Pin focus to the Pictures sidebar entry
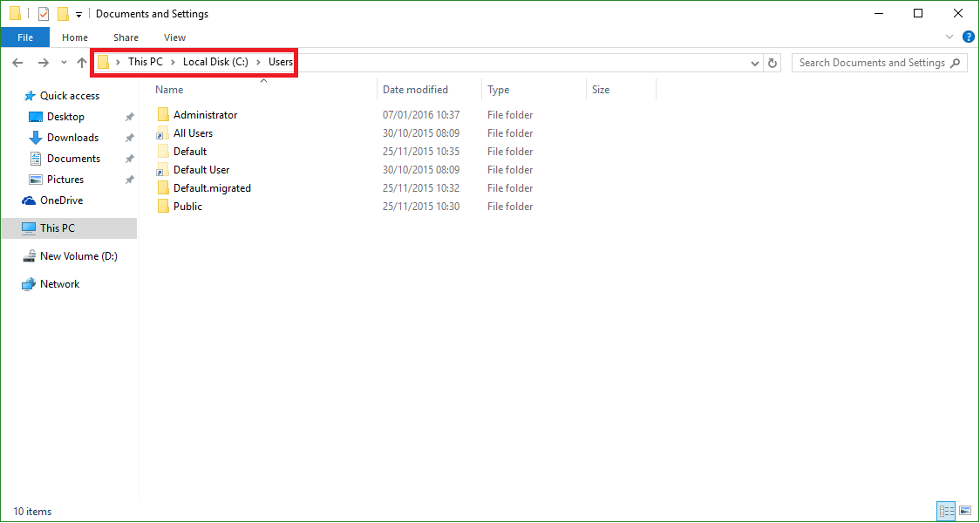980x523 pixels. (65, 179)
